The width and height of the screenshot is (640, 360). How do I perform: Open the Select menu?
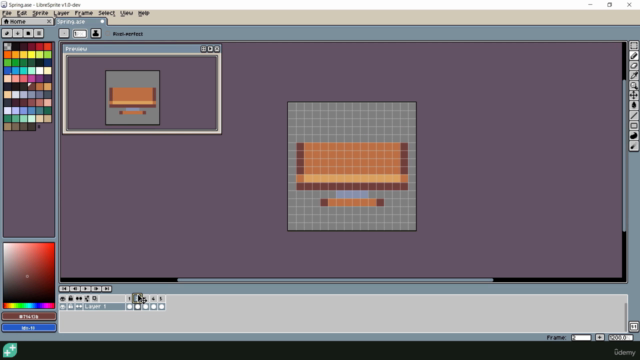tap(106, 13)
